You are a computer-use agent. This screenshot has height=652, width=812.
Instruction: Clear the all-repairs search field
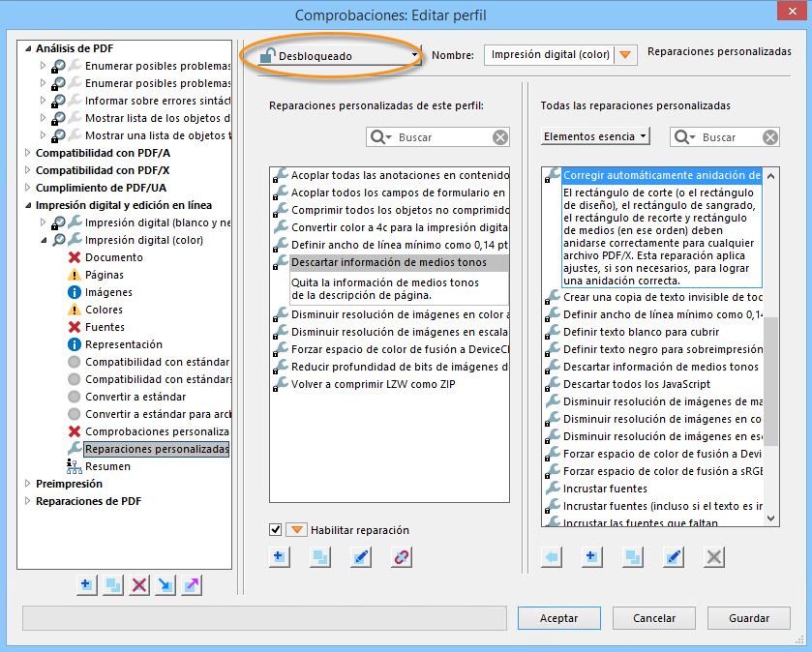point(770,137)
